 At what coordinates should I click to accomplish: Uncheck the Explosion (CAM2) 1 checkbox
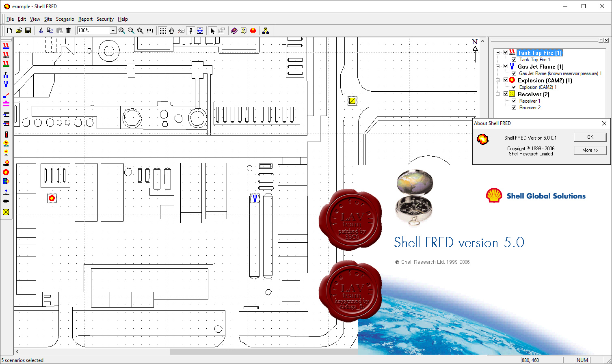coord(514,87)
